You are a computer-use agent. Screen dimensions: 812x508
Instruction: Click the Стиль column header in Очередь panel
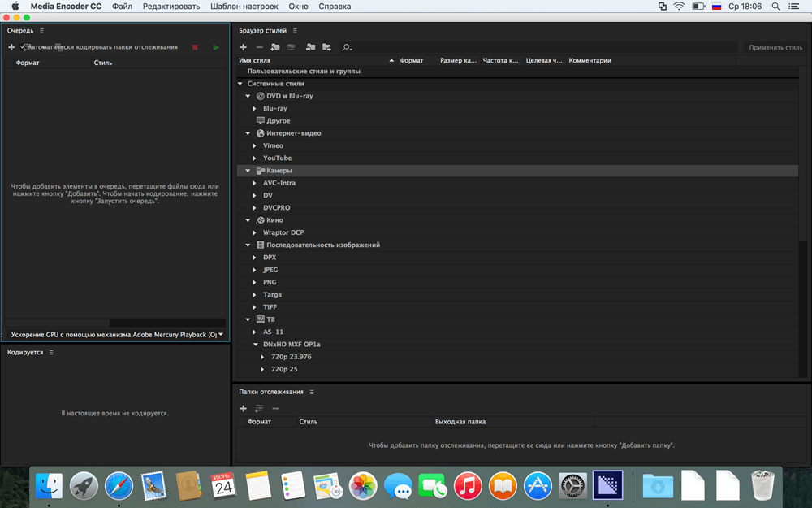158,63
